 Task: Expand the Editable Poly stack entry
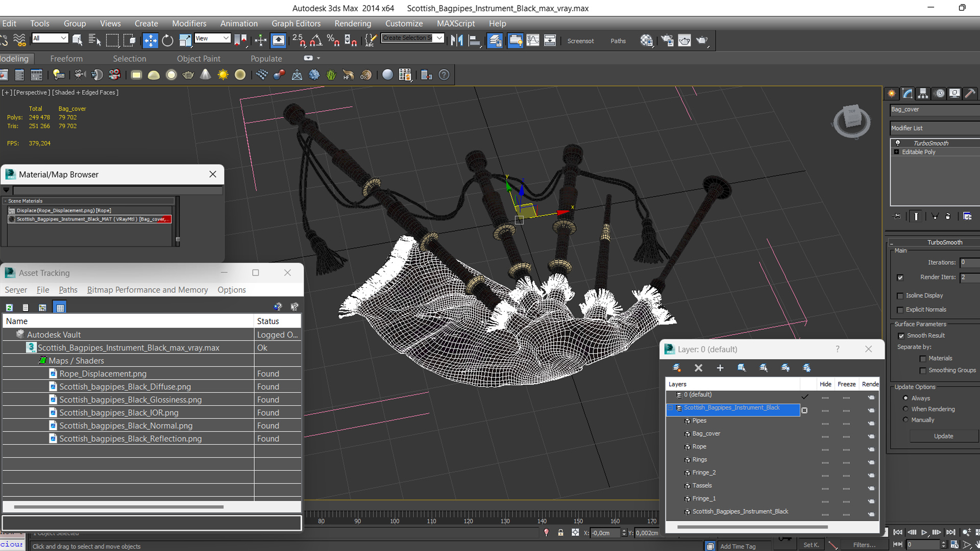coord(896,152)
